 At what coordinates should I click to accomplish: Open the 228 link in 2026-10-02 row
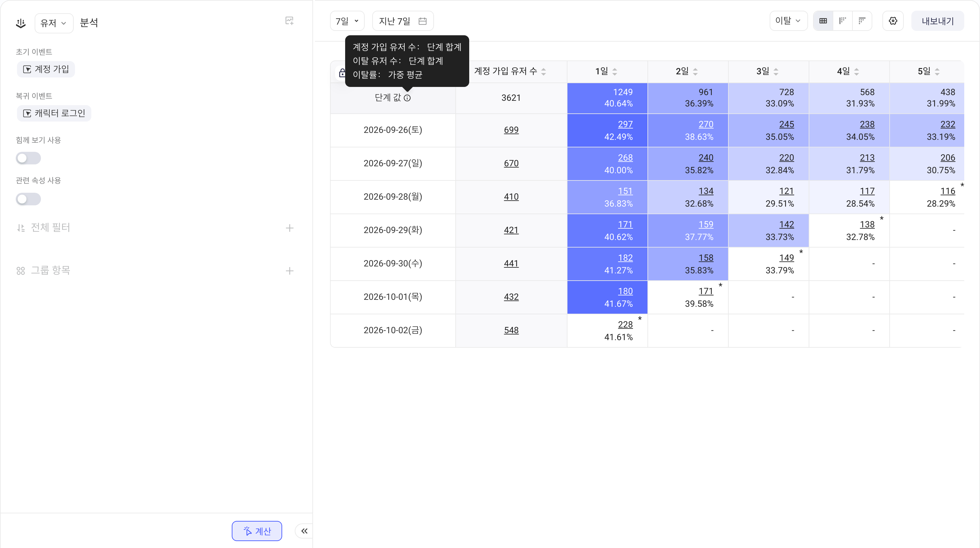[x=625, y=325]
